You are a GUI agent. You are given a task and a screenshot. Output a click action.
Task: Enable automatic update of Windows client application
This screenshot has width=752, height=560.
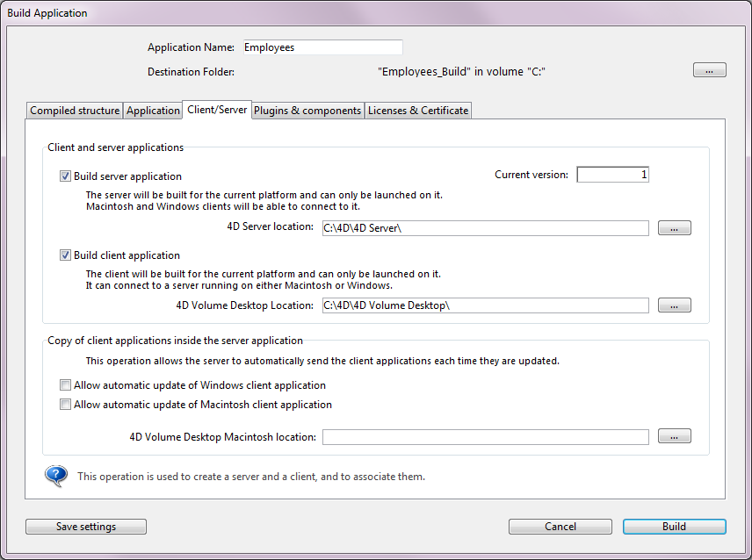tap(65, 385)
